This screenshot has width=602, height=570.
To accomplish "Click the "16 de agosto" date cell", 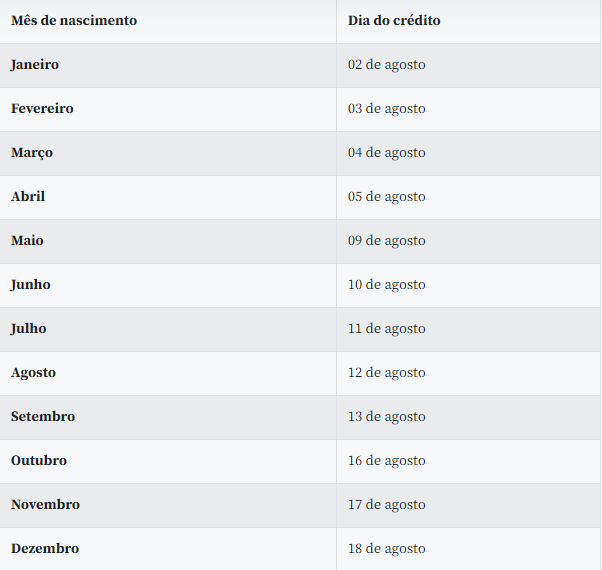I will [386, 461].
